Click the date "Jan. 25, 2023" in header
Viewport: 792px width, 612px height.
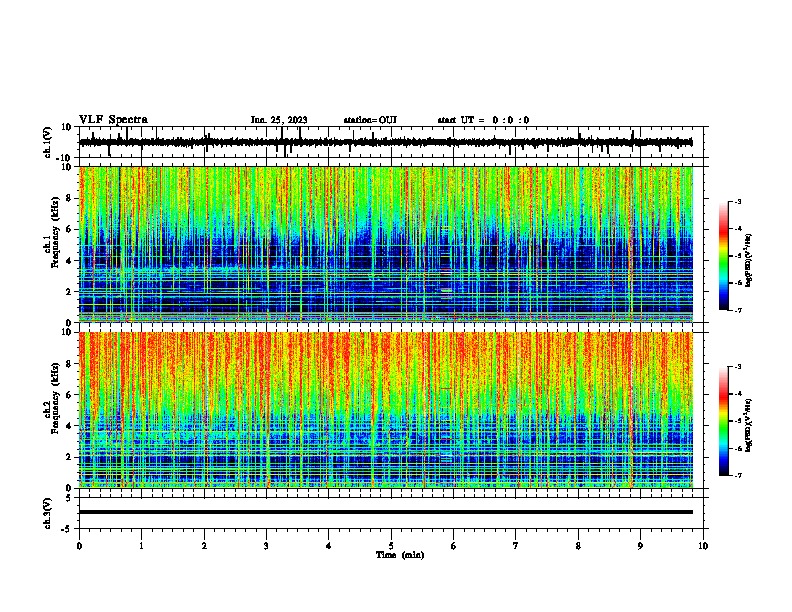[279, 120]
